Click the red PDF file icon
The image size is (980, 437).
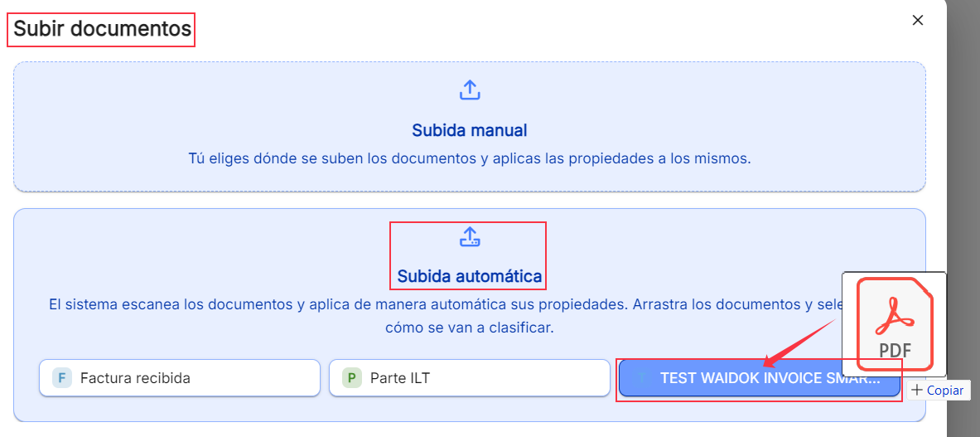pyautogui.click(x=895, y=324)
